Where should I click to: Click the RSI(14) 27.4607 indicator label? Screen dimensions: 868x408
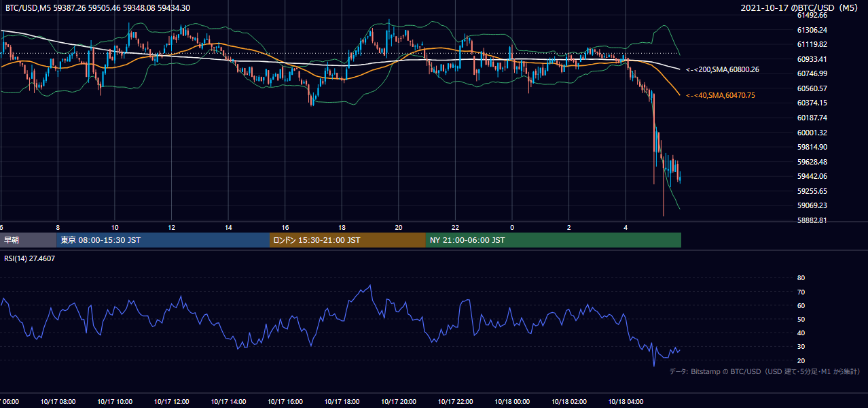[x=30, y=258]
